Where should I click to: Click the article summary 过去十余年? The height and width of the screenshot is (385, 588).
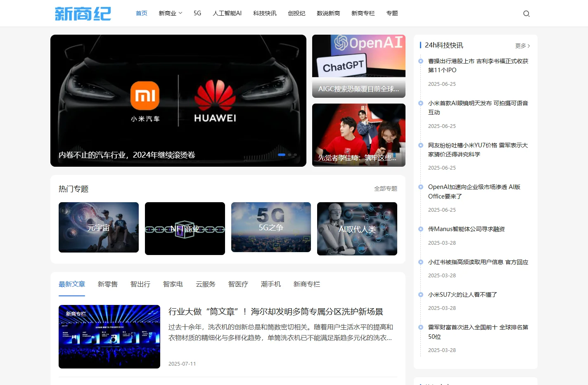pos(281,332)
